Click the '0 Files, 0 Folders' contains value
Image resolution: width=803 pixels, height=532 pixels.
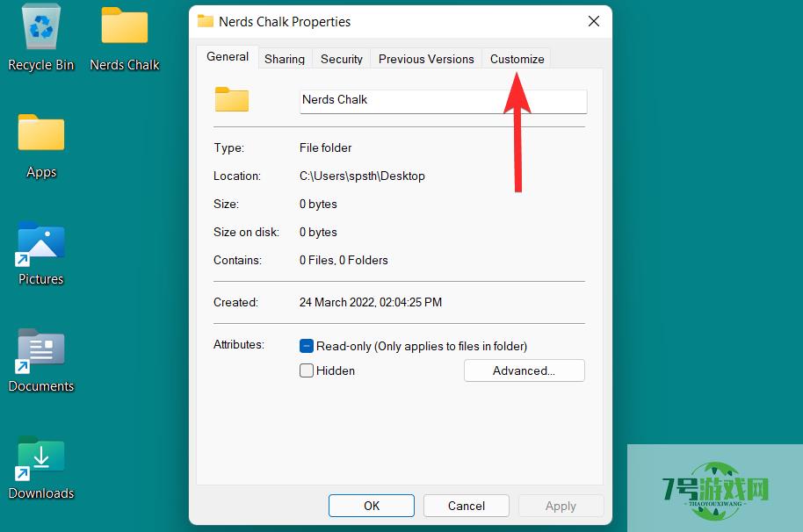344,261
